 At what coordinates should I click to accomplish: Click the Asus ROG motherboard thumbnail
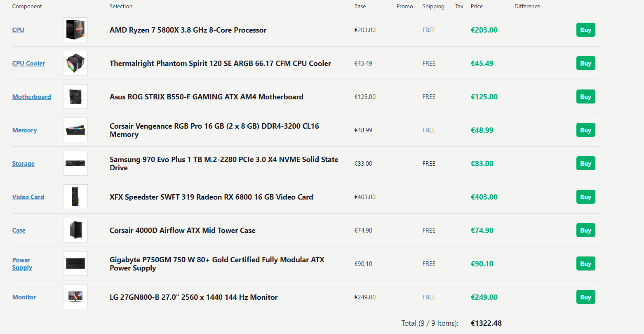point(75,96)
